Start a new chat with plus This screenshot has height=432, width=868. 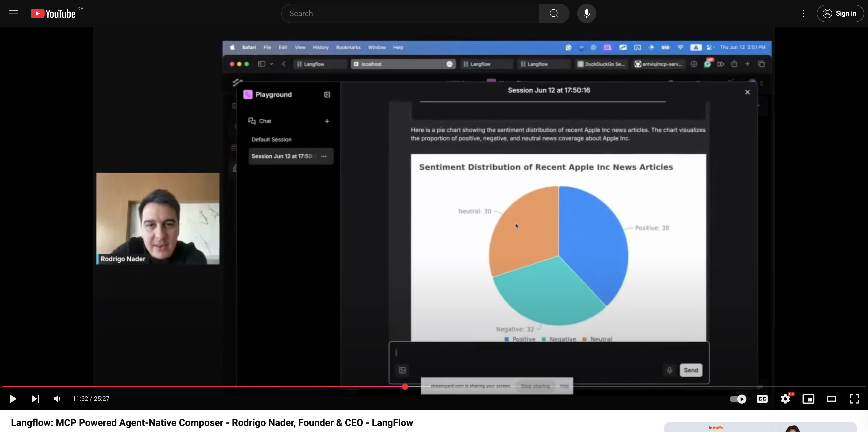click(x=327, y=121)
